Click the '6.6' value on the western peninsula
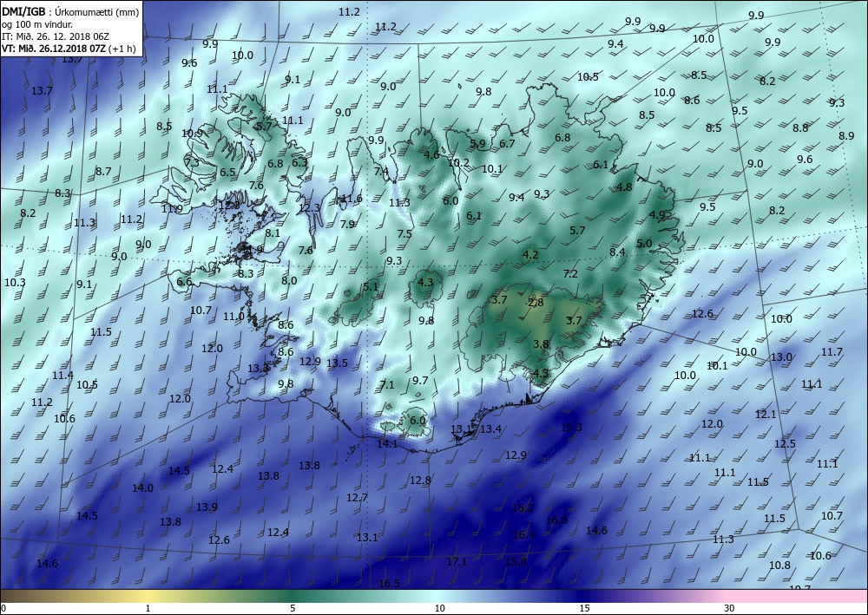868x615 pixels. click(184, 282)
